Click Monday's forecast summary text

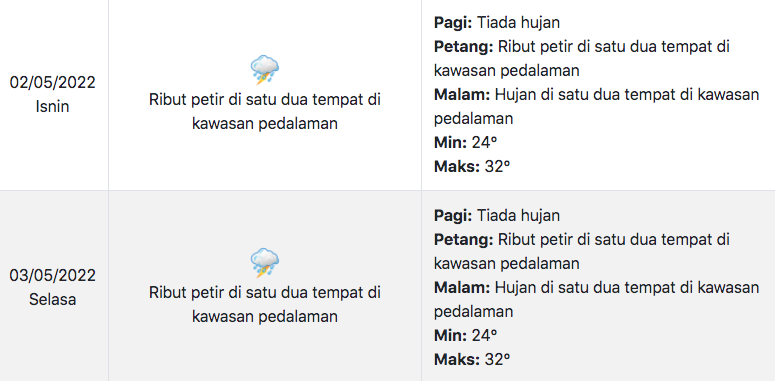[265, 112]
